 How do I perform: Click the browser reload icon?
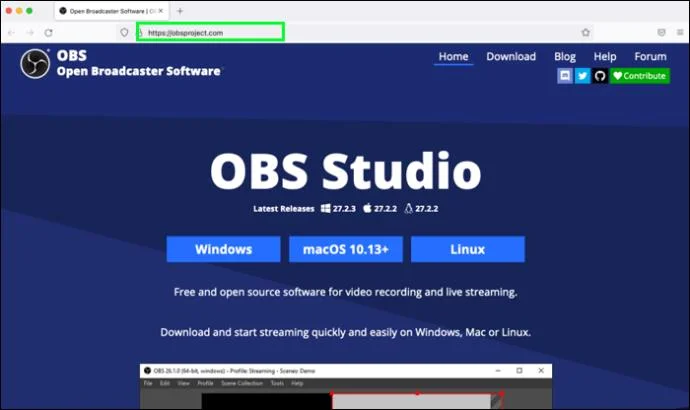pyautogui.click(x=48, y=33)
